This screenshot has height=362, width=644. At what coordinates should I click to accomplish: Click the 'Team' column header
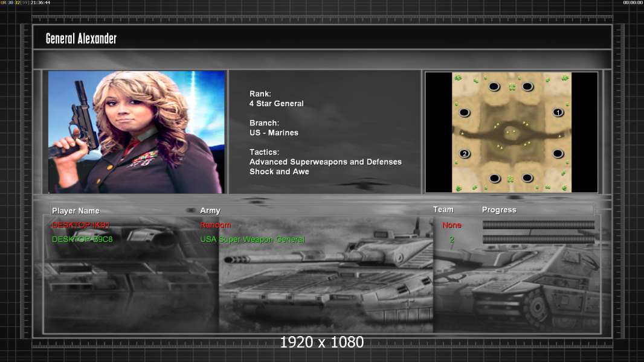443,209
